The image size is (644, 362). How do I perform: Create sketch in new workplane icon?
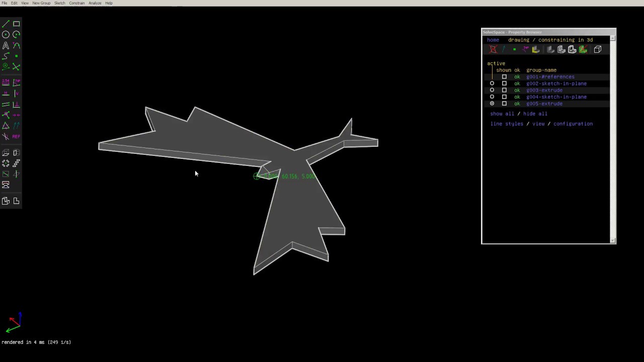point(6,174)
